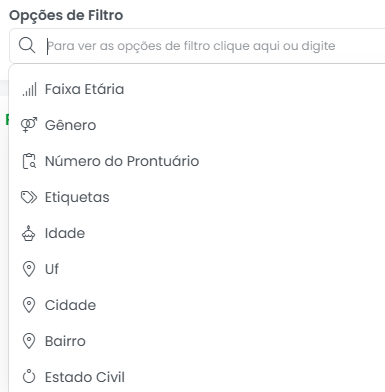Click the signal bars icon beside Faixa Etária
Viewport: 385px width, 392px height.
coord(29,89)
